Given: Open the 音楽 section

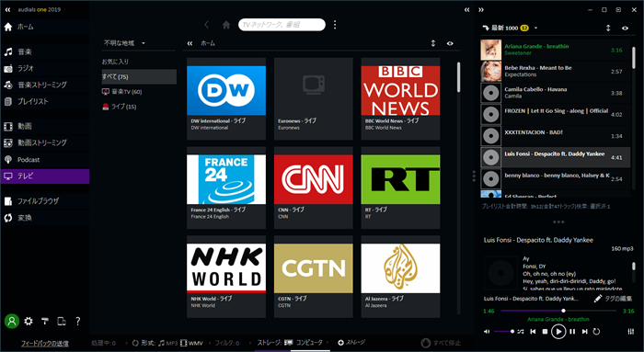Looking at the screenshot, I should pos(44,52).
